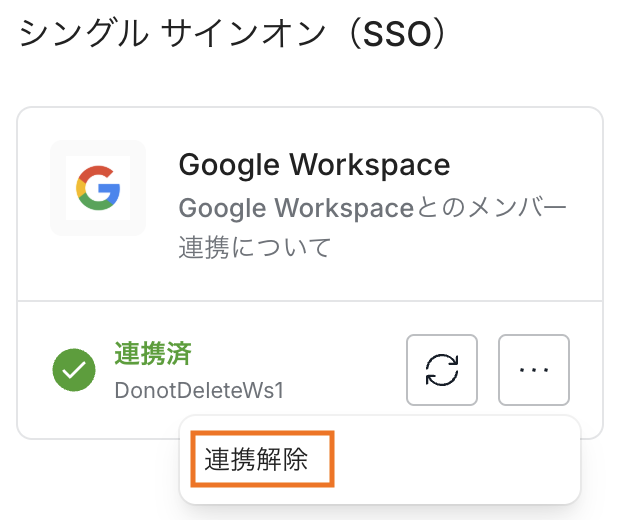The height and width of the screenshot is (520, 620).
Task: Select 連携解除 from the popup menu
Action: click(256, 460)
